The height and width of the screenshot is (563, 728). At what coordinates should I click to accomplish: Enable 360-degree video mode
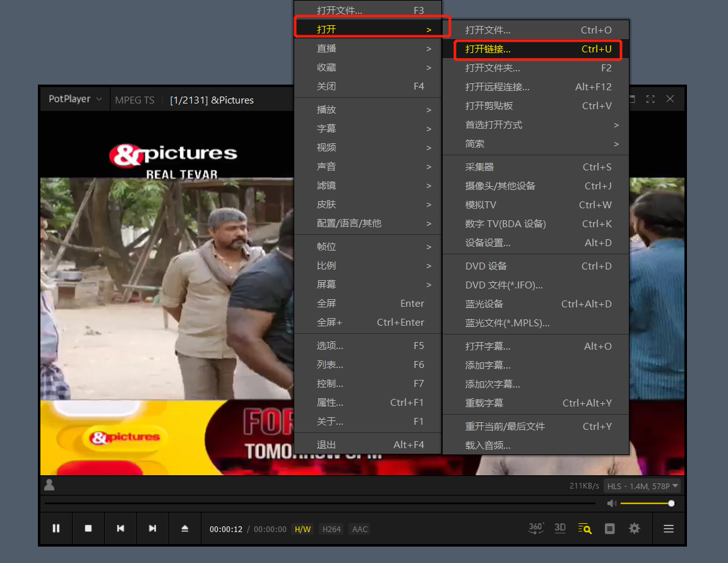point(535,528)
